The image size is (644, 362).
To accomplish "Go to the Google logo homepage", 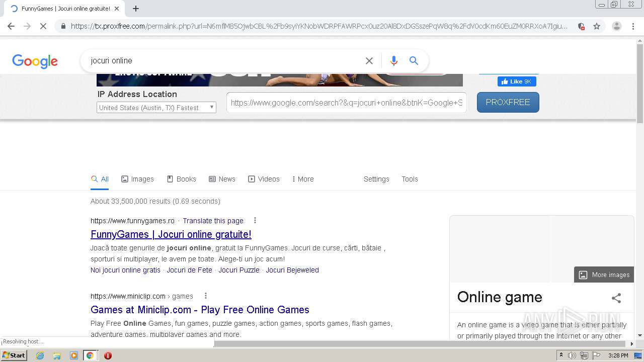I will [35, 61].
